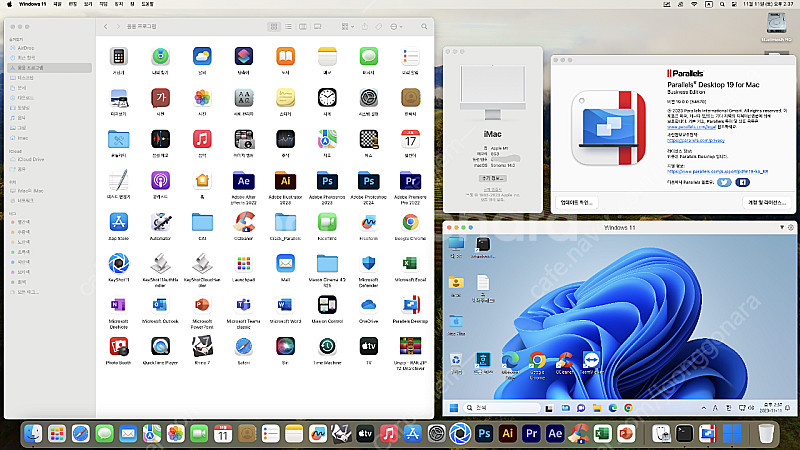This screenshot has width=800, height=450.
Task: Open the Mac Files folder on Windows desktop
Action: (456, 321)
